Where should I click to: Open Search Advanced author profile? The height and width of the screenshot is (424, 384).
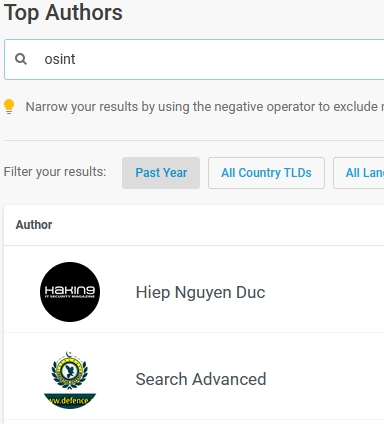point(201,379)
